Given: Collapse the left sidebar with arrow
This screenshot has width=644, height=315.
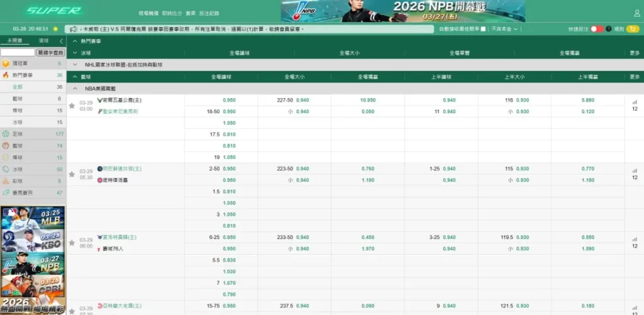Looking at the screenshot, I should (x=61, y=41).
